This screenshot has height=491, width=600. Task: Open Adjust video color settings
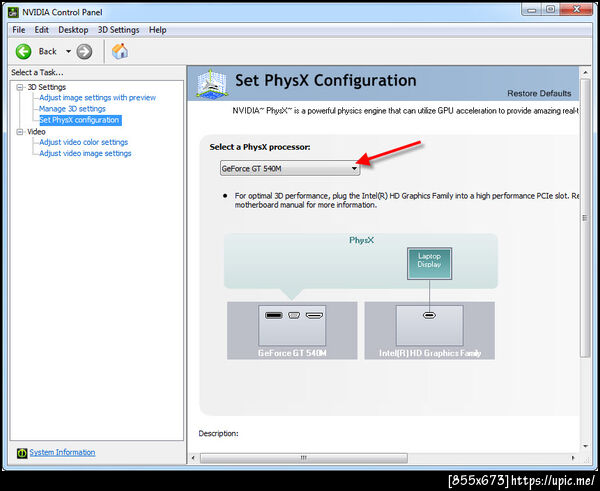pos(83,142)
